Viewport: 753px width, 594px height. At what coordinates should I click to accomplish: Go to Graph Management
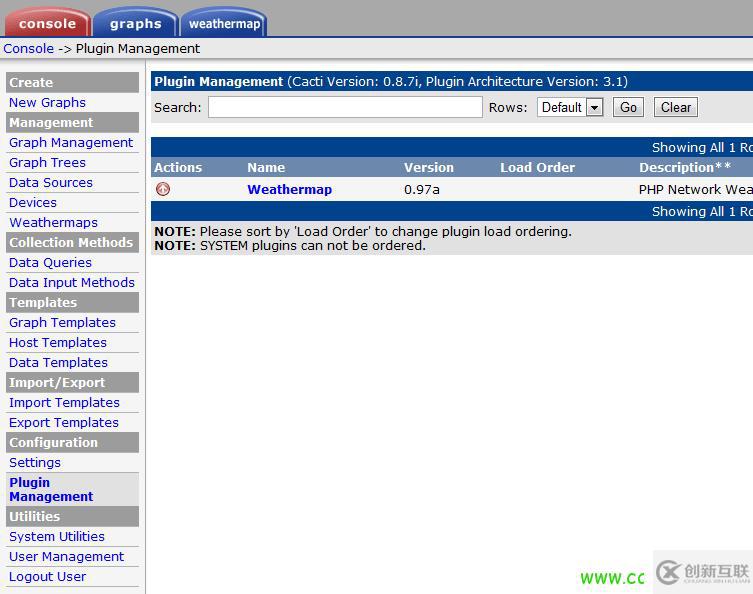(71, 143)
